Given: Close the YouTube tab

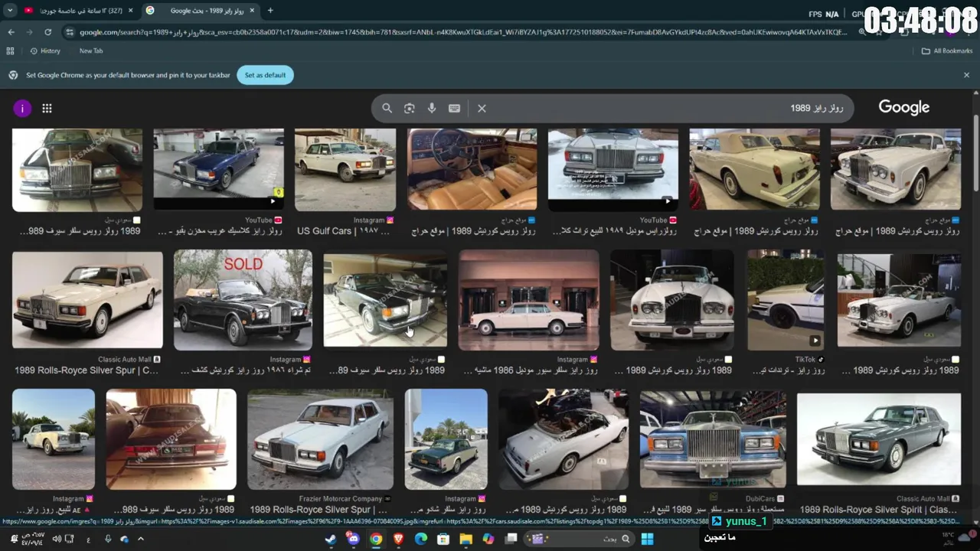Looking at the screenshot, I should tap(131, 11).
